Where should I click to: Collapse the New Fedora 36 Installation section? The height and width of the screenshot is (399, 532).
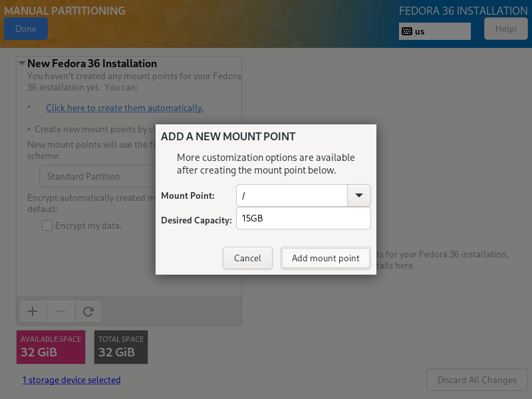coord(22,64)
